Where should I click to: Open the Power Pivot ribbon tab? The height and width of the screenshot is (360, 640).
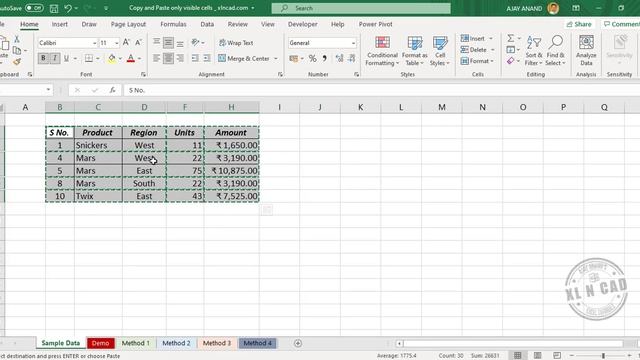click(376, 24)
